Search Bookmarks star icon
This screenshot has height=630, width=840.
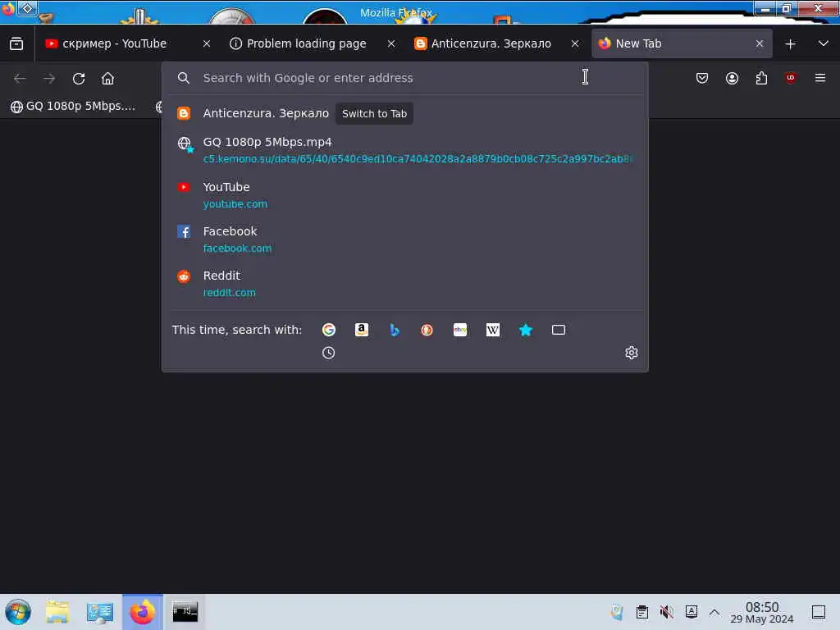coord(526,330)
